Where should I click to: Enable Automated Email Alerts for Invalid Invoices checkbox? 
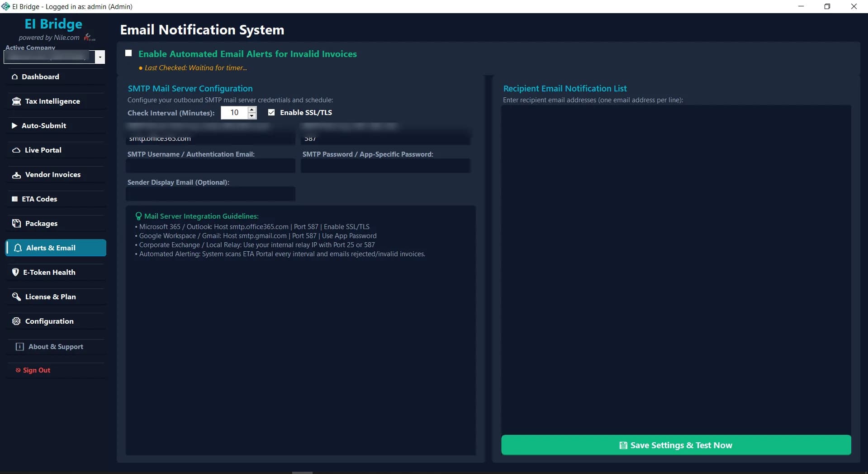(128, 53)
